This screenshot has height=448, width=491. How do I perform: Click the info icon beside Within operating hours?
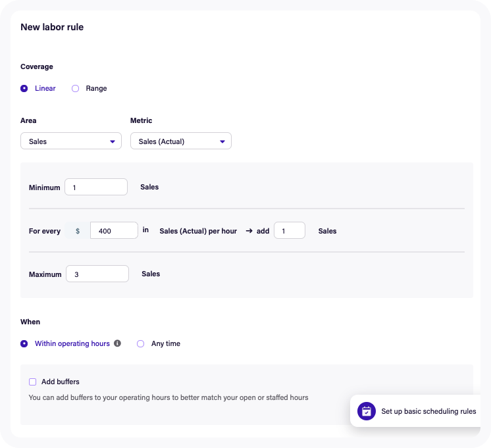pyautogui.click(x=117, y=343)
